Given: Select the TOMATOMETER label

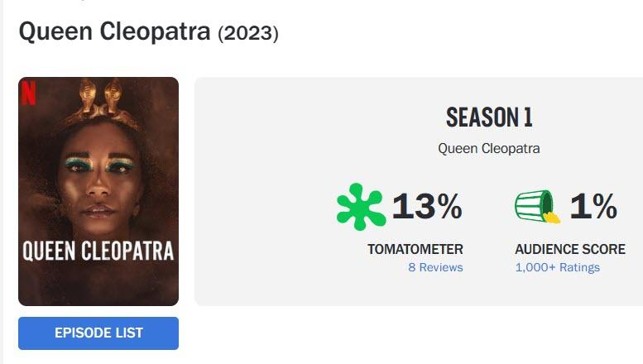Looking at the screenshot, I should [x=415, y=249].
